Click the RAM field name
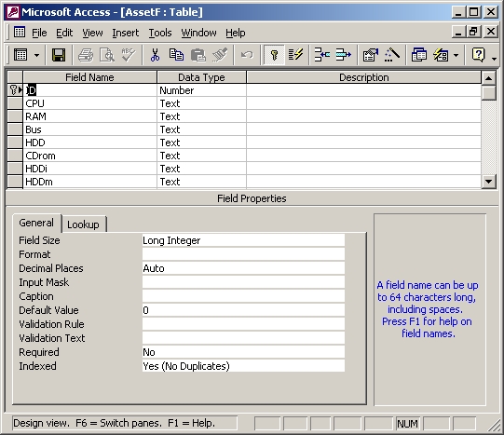This screenshot has height=435, width=504. [x=90, y=116]
